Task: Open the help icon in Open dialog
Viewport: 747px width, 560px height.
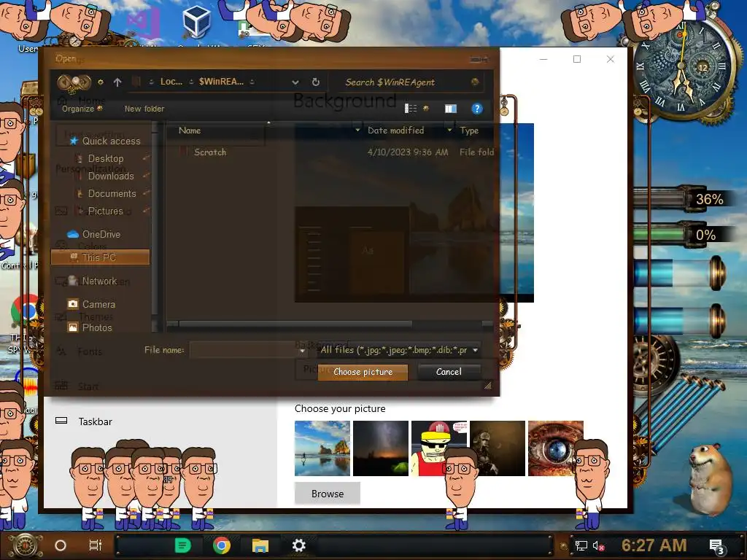Action: point(476,109)
